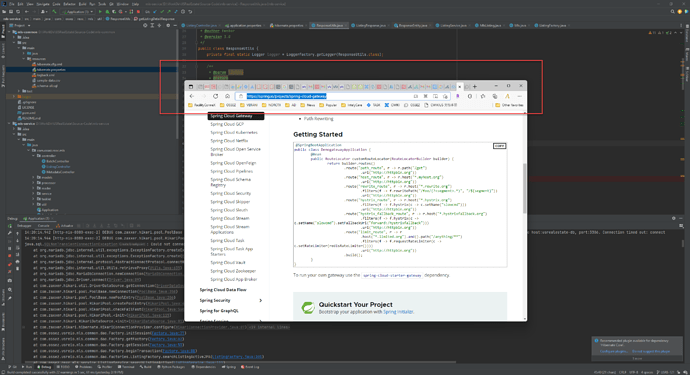Switch to application.properties editor tab
690x375 pixels.
(243, 26)
